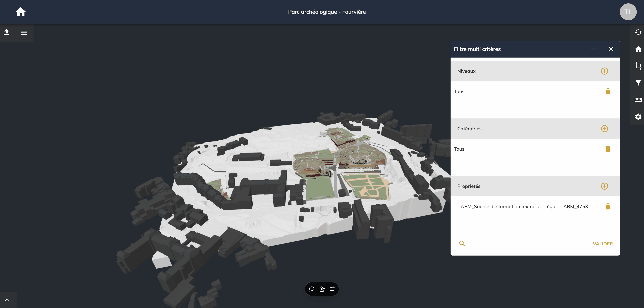Open the comment chat bubble

tap(311, 289)
